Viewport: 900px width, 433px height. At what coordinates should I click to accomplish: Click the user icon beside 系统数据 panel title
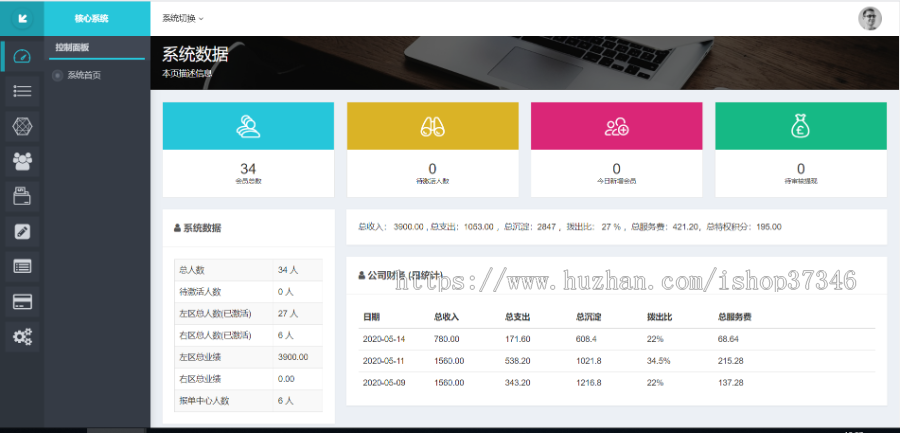point(177,228)
